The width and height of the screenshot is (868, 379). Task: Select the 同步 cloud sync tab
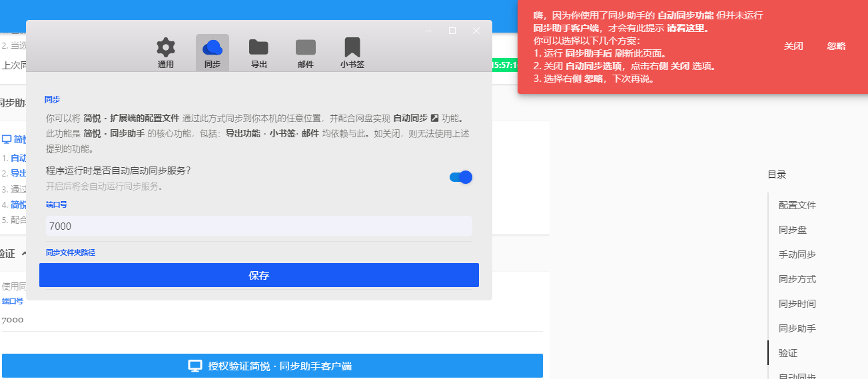pos(213,53)
